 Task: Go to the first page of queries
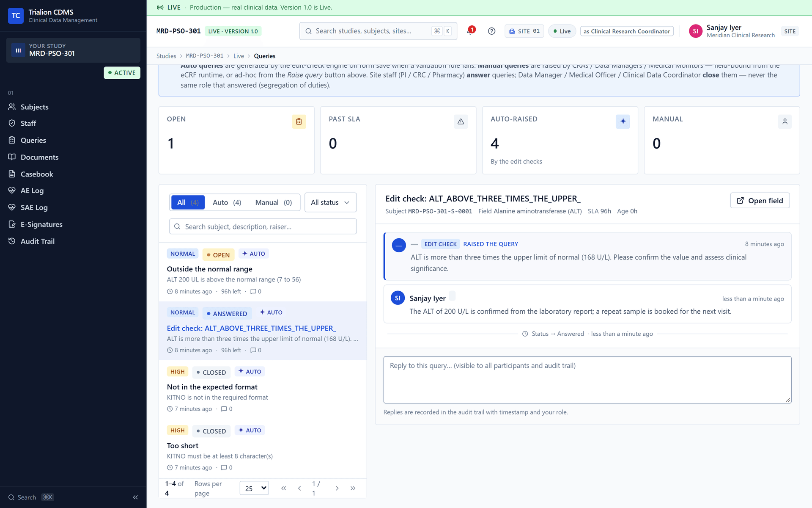pos(284,488)
